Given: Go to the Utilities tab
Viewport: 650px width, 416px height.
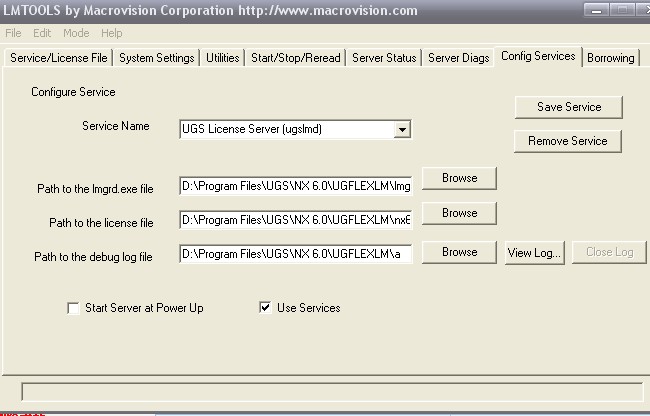Looking at the screenshot, I should (x=223, y=58).
